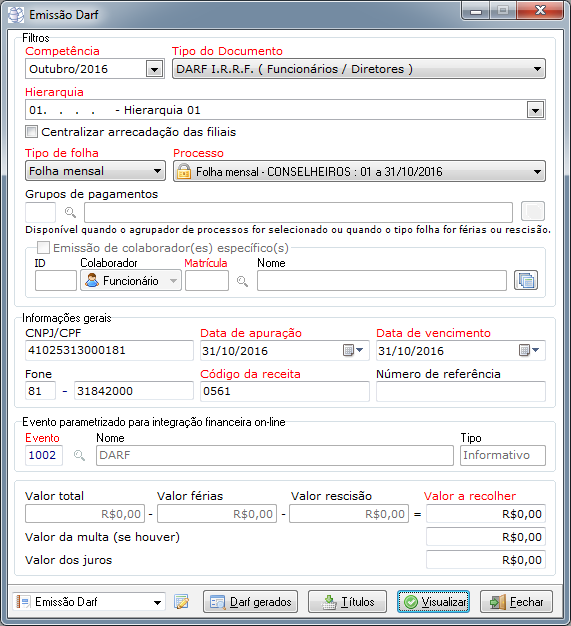Click the Código da receita field
571x626 pixels.
click(285, 391)
